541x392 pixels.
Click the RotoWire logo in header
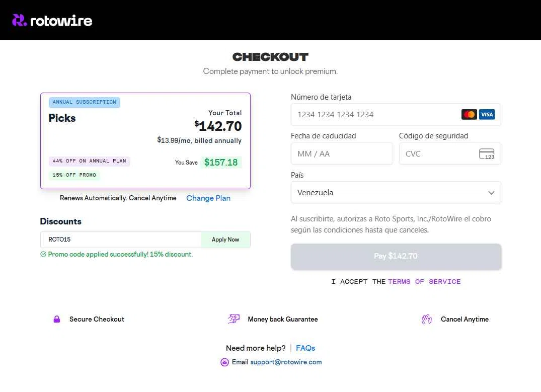coord(52,20)
